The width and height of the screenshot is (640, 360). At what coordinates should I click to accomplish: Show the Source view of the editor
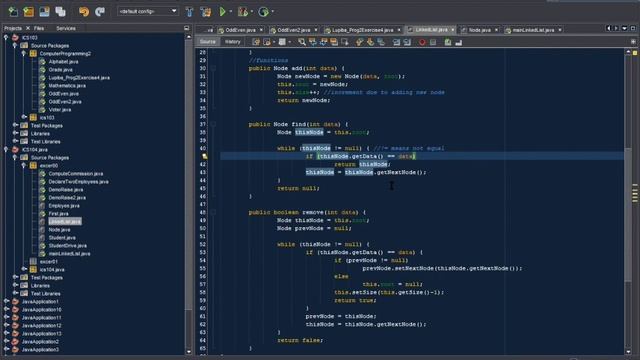tap(207, 42)
